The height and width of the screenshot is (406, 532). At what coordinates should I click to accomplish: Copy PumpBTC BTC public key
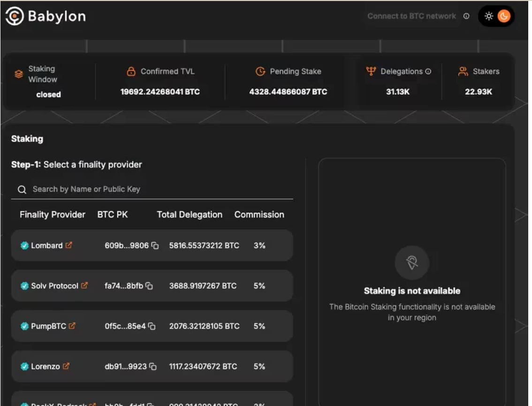[x=152, y=326]
